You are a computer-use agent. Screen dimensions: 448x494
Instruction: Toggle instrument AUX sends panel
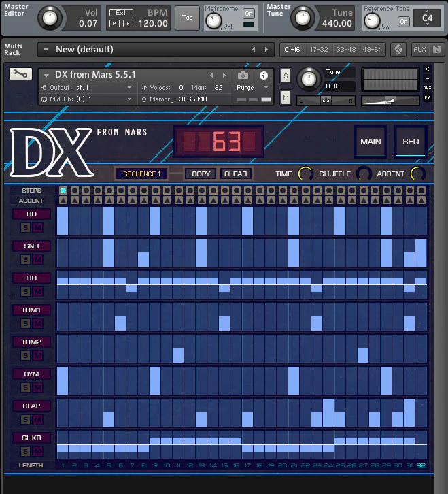[427, 88]
